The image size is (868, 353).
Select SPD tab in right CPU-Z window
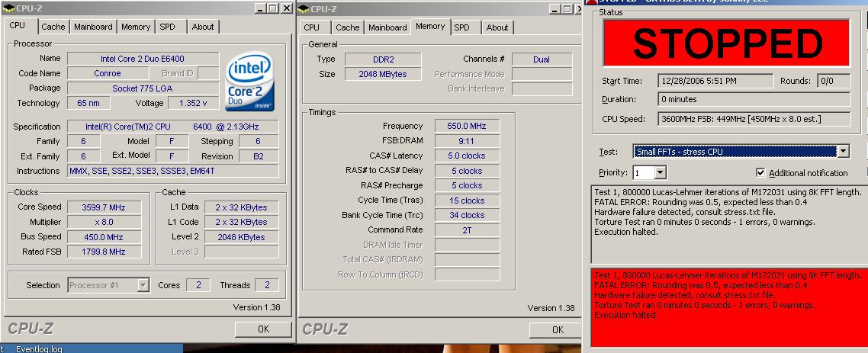pyautogui.click(x=461, y=27)
